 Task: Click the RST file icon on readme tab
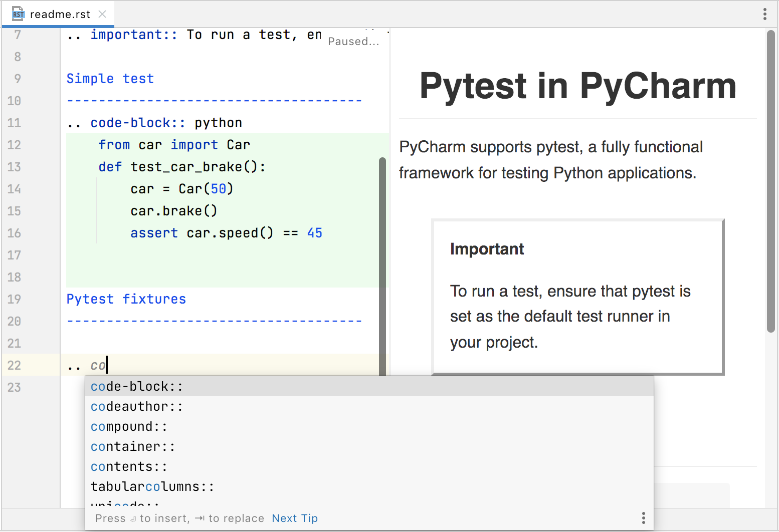(18, 14)
